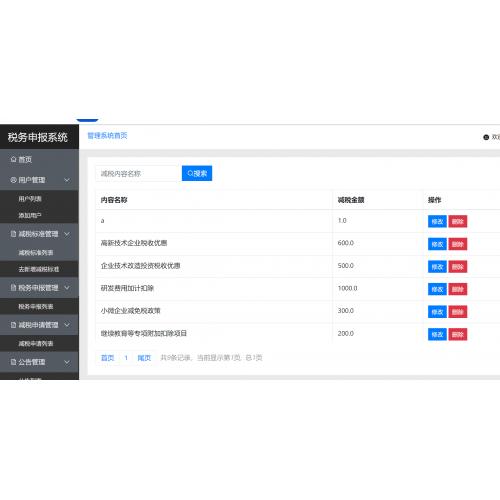Click the blue 搜索 search button

pyautogui.click(x=197, y=173)
